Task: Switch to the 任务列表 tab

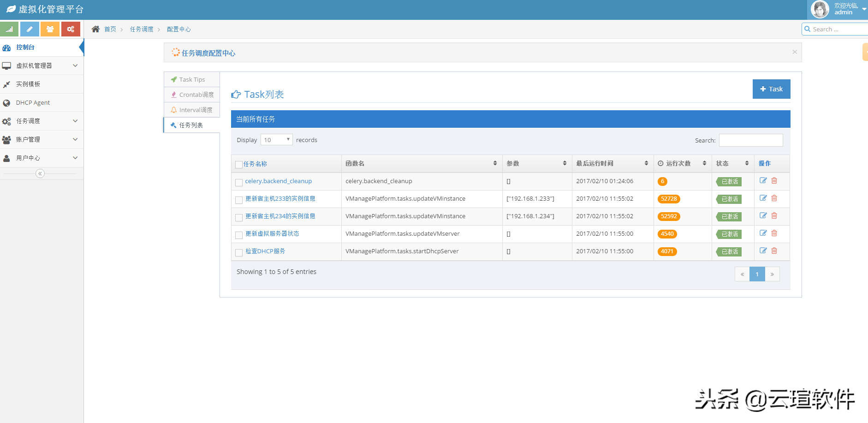Action: point(192,125)
